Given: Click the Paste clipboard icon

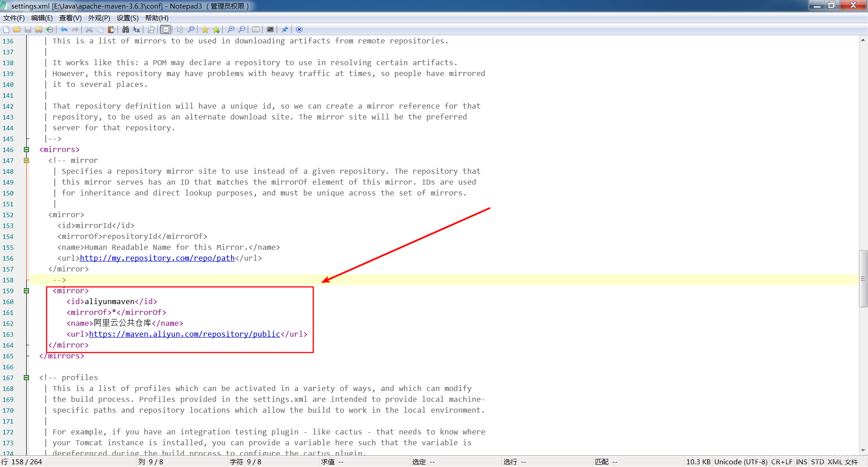Looking at the screenshot, I should (111, 29).
